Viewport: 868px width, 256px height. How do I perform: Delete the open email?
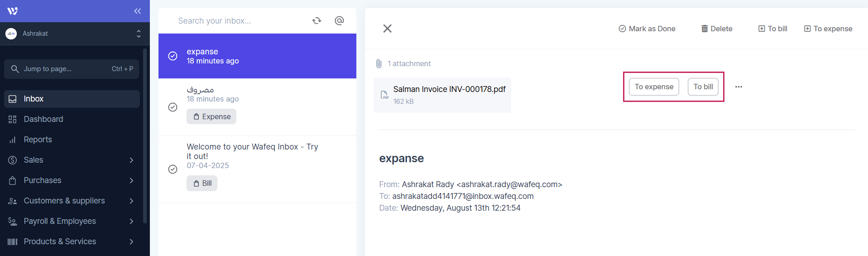click(x=717, y=29)
